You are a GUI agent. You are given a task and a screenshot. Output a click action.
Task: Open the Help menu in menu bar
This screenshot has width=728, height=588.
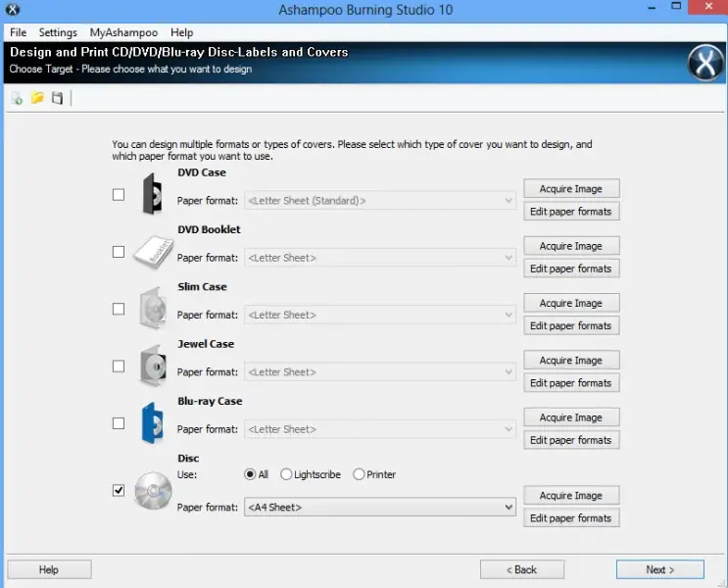181,32
